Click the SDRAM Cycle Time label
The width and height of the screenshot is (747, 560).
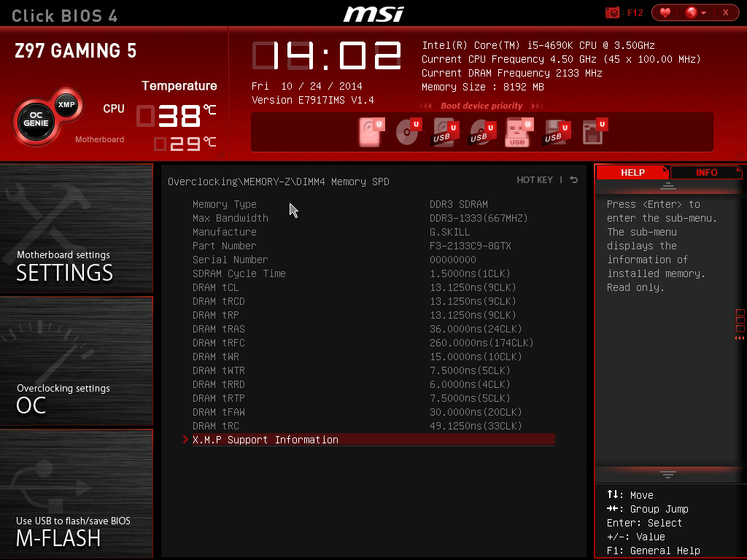(x=239, y=273)
